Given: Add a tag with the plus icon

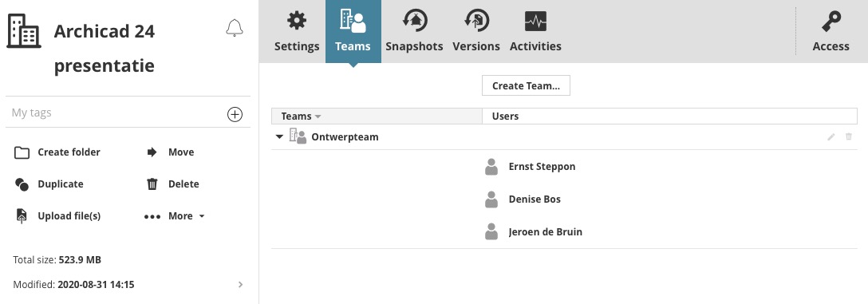Looking at the screenshot, I should tap(235, 114).
